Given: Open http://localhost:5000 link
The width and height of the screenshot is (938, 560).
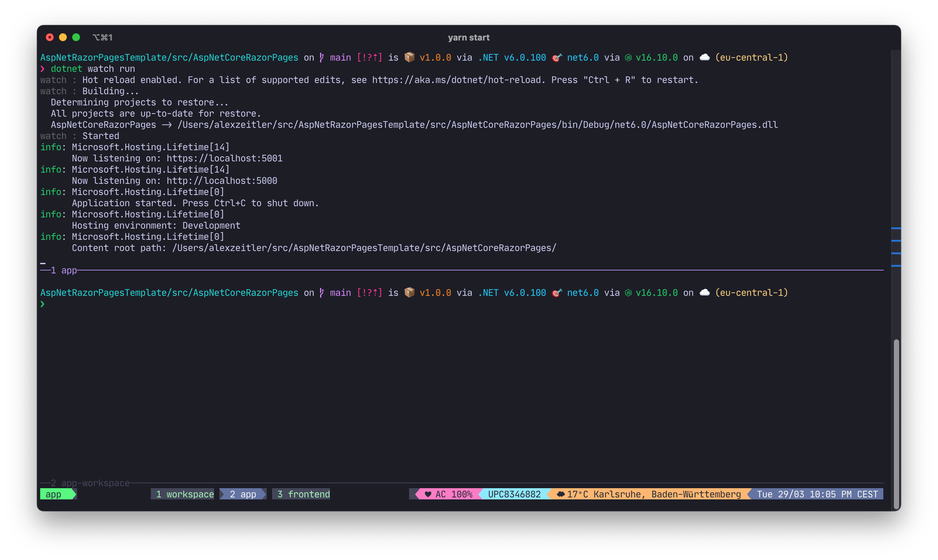Looking at the screenshot, I should 222,181.
